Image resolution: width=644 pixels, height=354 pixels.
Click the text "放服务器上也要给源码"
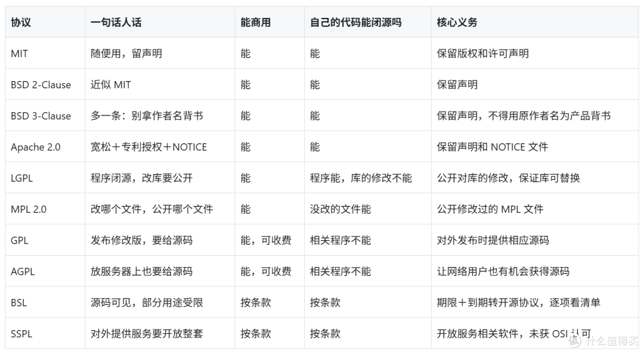(141, 271)
